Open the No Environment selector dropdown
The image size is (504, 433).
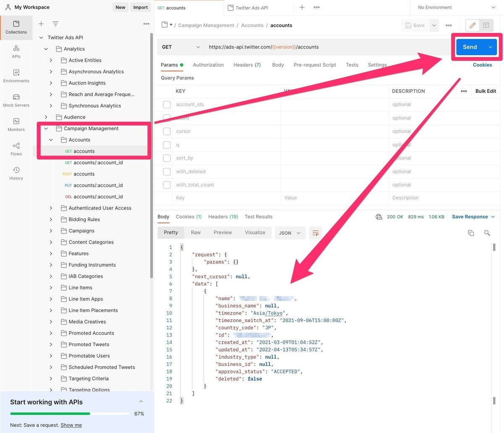[457, 7]
